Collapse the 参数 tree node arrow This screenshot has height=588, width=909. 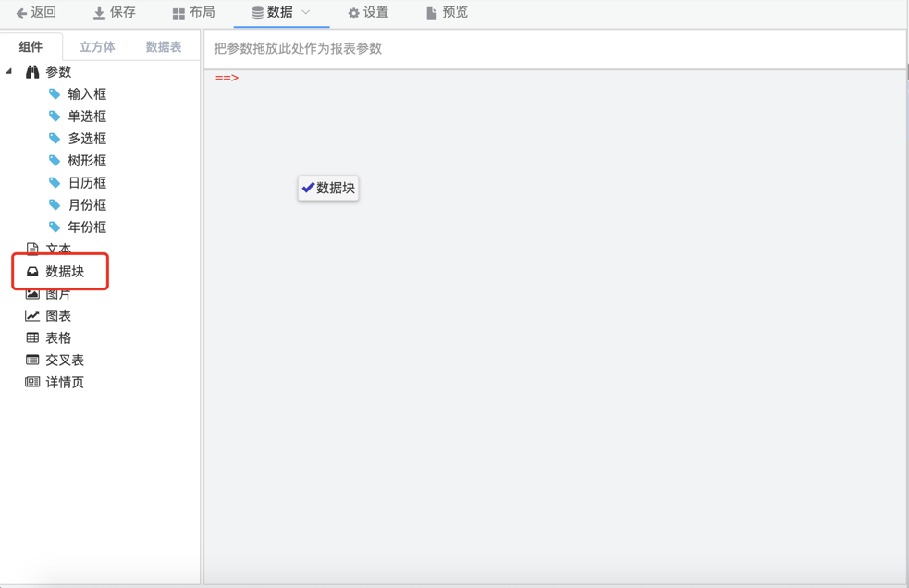9,71
